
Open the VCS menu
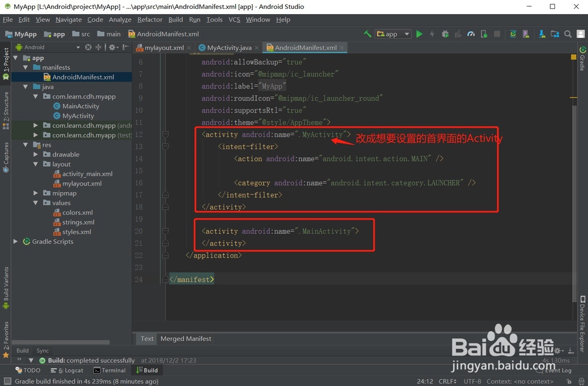point(235,19)
